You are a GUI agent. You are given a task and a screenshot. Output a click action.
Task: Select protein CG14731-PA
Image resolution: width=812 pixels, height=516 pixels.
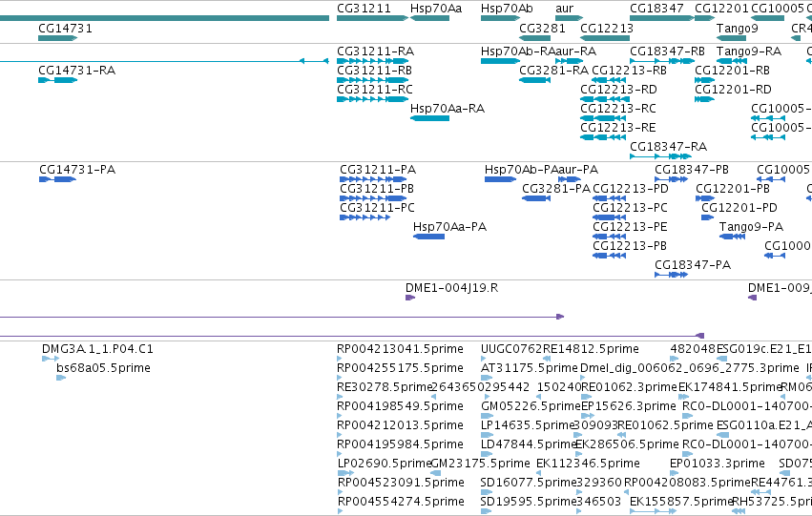(x=57, y=179)
